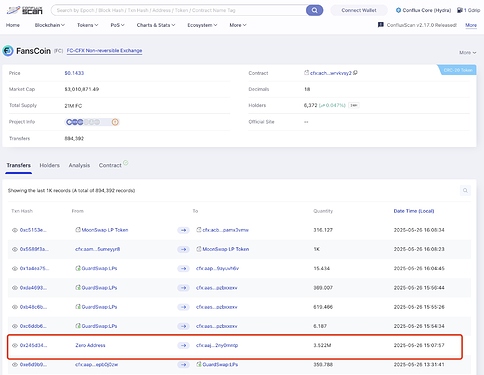
Task: Open the ConfluxScan logo home link
Action: point(25,10)
